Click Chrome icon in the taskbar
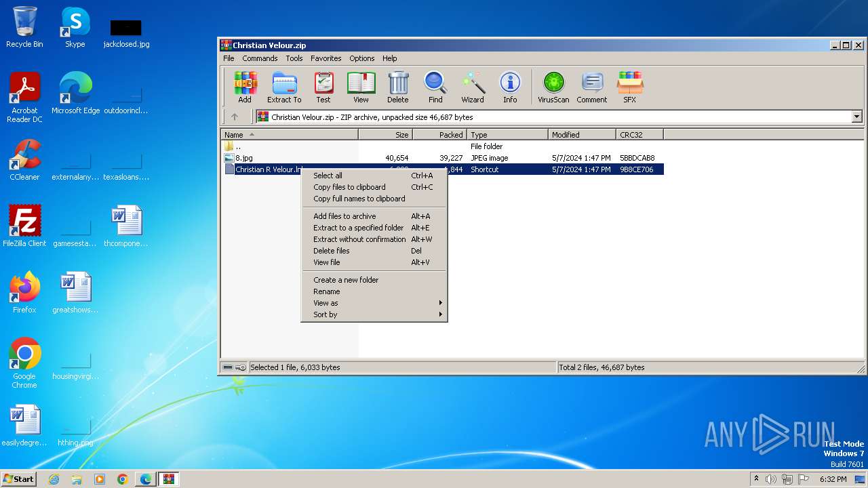 click(123, 479)
